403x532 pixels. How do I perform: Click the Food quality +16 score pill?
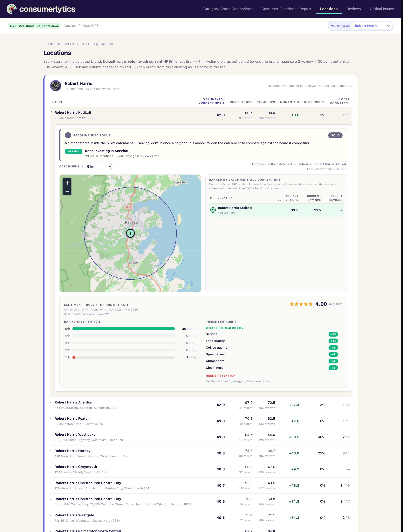(x=333, y=341)
